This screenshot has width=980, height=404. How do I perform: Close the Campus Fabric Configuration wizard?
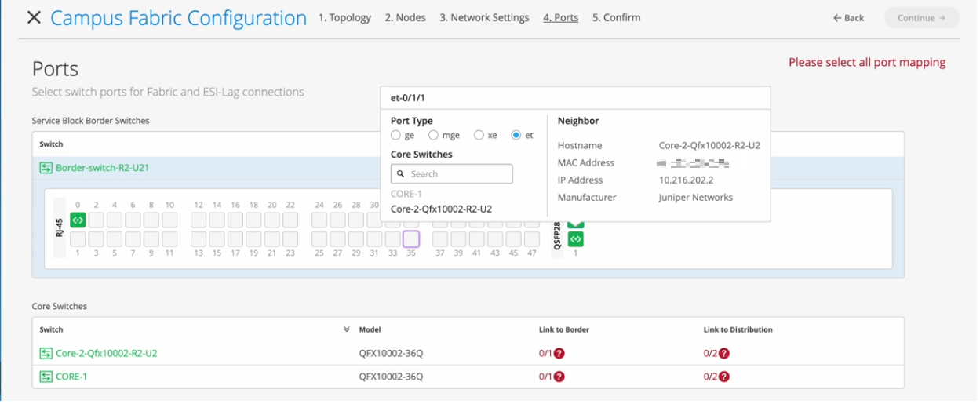(34, 17)
